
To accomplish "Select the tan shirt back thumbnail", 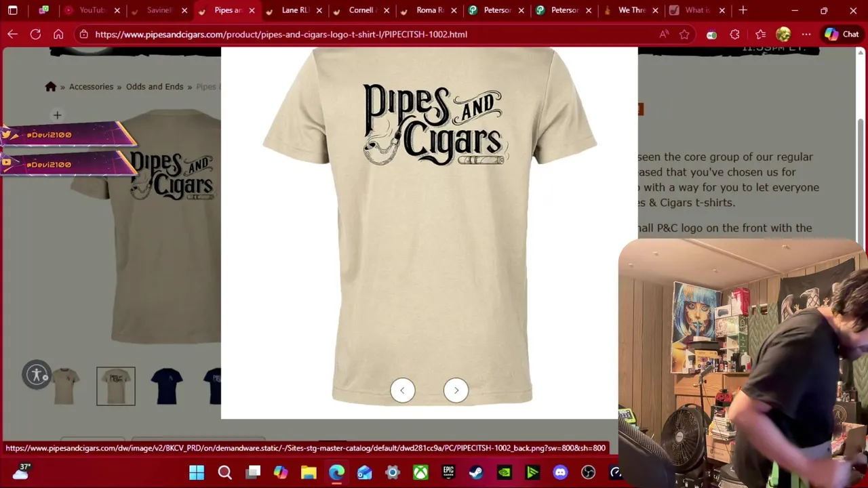I will 116,386.
